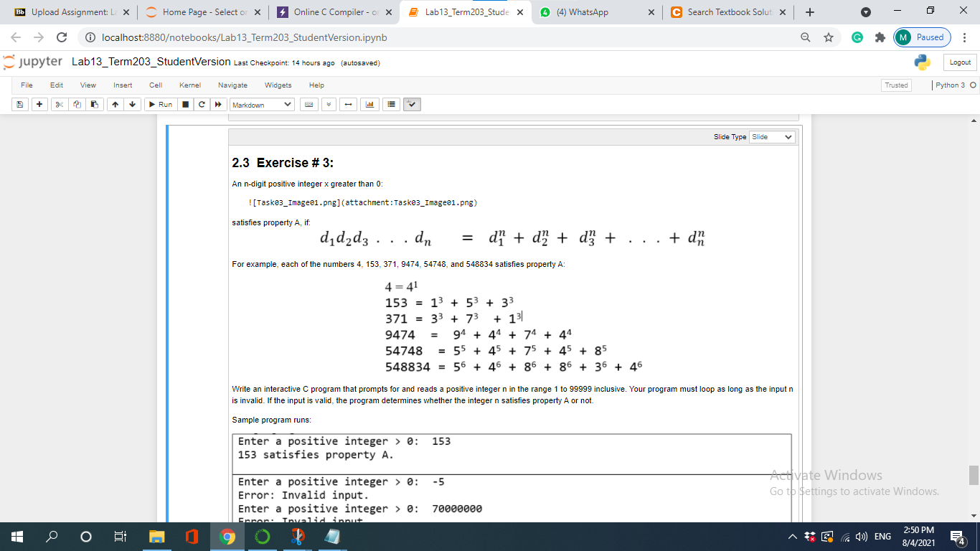Paste the copied cell
980x551 pixels.
(93, 104)
